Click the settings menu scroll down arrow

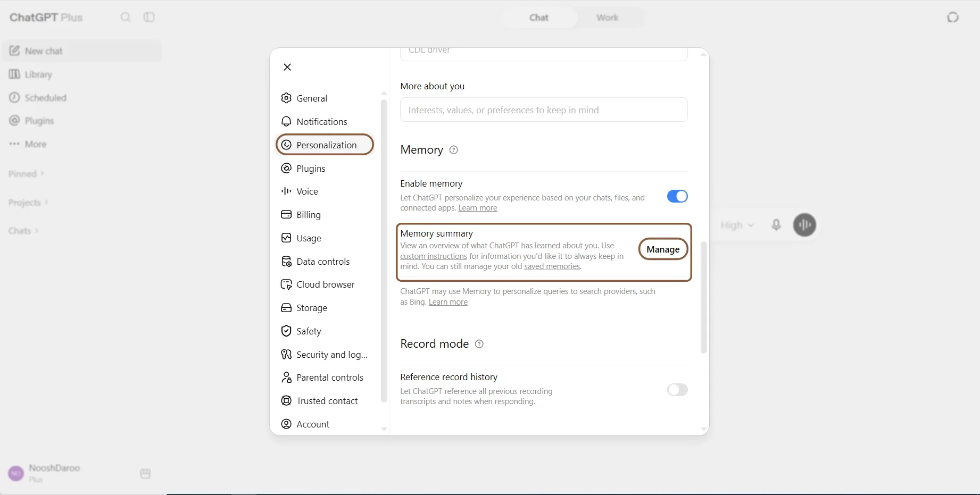pyautogui.click(x=384, y=429)
